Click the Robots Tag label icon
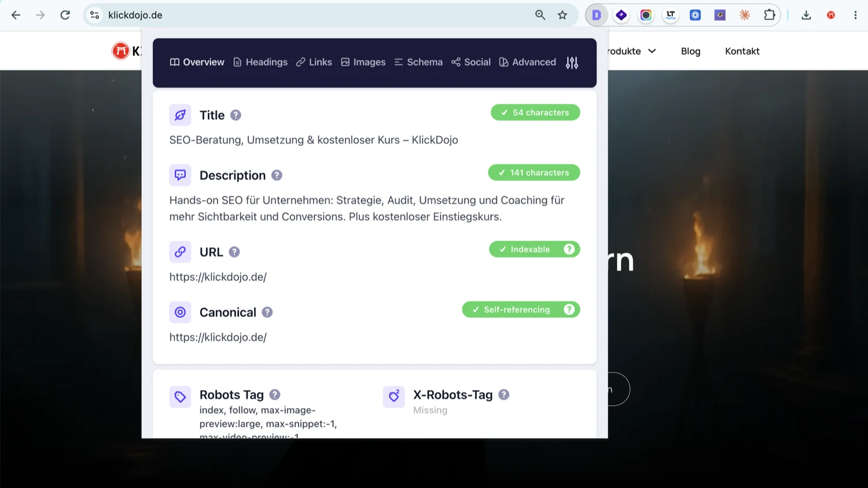 click(180, 397)
